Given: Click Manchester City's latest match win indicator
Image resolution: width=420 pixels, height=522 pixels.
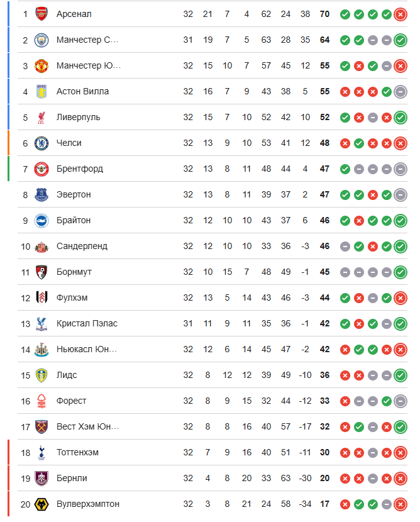Looking at the screenshot, I should pyautogui.click(x=401, y=40).
